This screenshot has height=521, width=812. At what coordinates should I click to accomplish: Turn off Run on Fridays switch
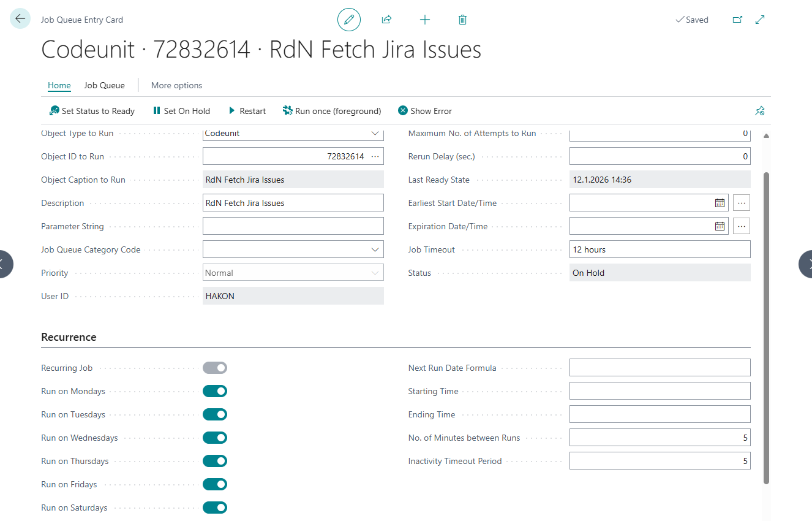(x=215, y=484)
